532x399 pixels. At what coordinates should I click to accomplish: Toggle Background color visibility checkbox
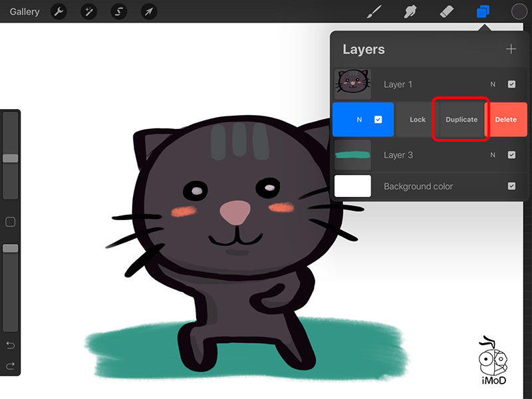click(511, 186)
